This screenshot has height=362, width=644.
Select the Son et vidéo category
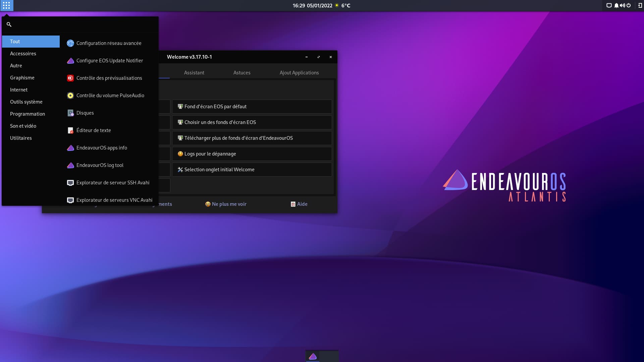click(x=31, y=126)
